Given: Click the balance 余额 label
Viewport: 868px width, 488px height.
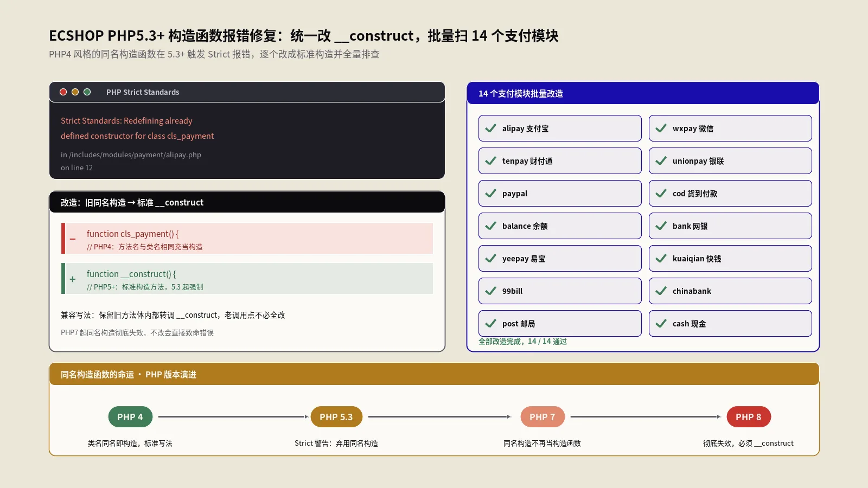Looking at the screenshot, I should pos(525,226).
